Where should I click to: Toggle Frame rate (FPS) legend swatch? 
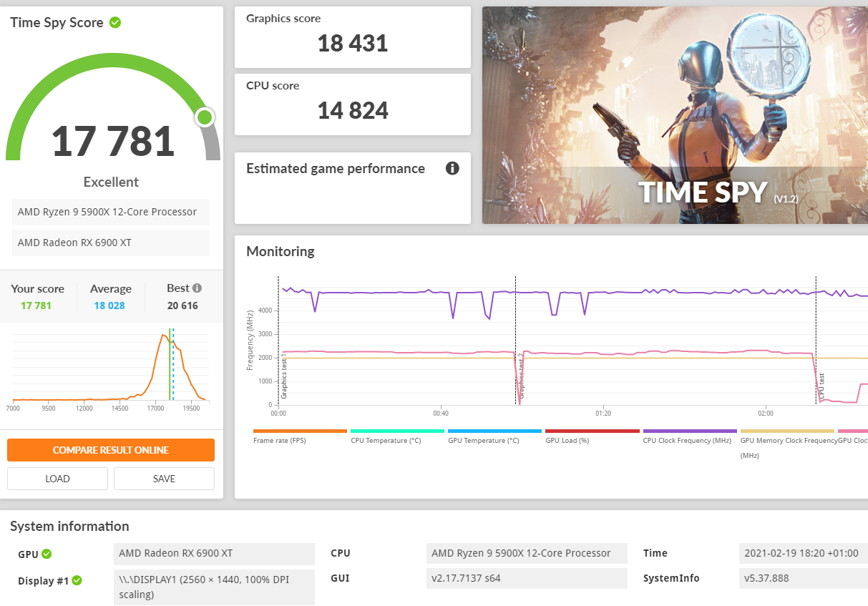coord(300,431)
